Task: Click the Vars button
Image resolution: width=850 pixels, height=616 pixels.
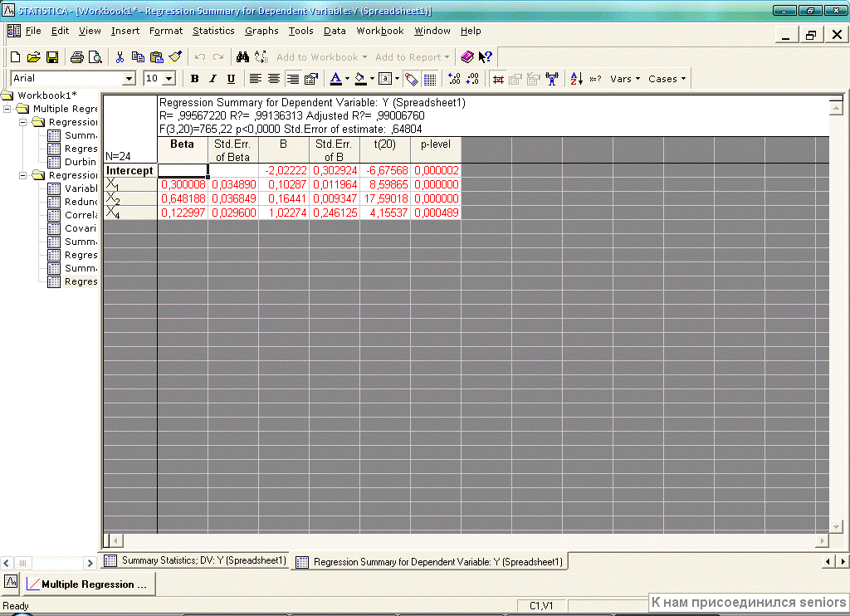Action: 624,79
